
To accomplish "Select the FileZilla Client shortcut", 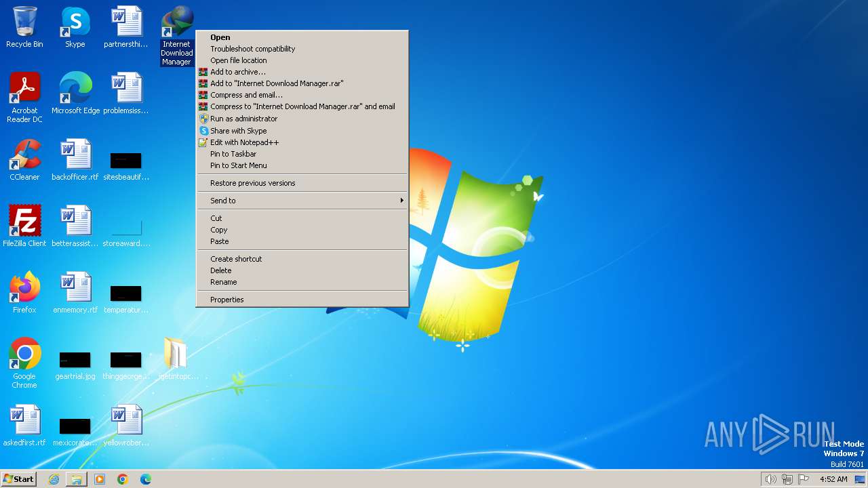I will pos(24,226).
